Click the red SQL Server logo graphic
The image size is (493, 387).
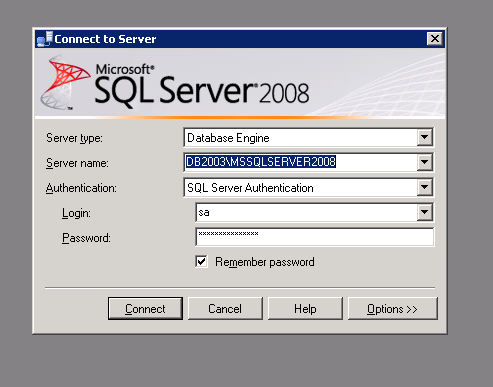click(65, 83)
